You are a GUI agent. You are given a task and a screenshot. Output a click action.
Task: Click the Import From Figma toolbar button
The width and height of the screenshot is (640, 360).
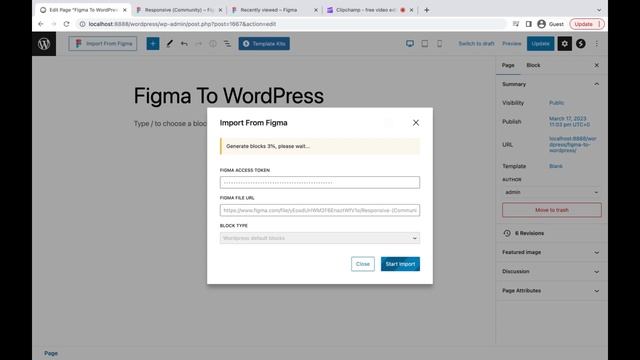[x=103, y=44]
